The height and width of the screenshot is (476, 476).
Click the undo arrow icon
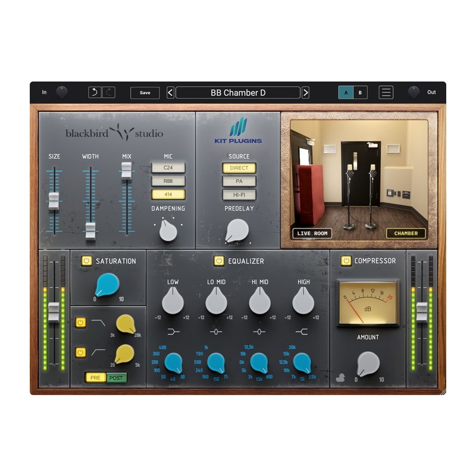(x=95, y=92)
